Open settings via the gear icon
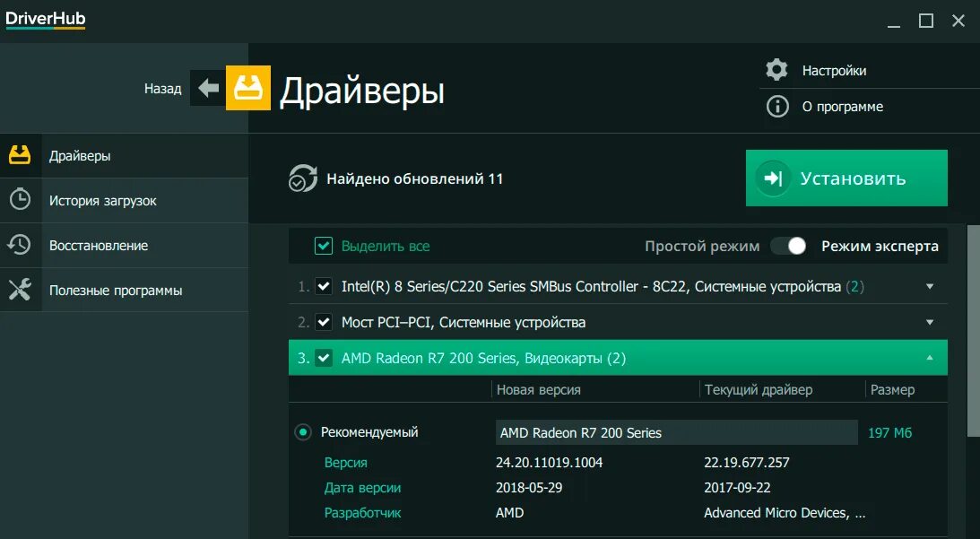The width and height of the screenshot is (980, 539). (x=776, y=69)
